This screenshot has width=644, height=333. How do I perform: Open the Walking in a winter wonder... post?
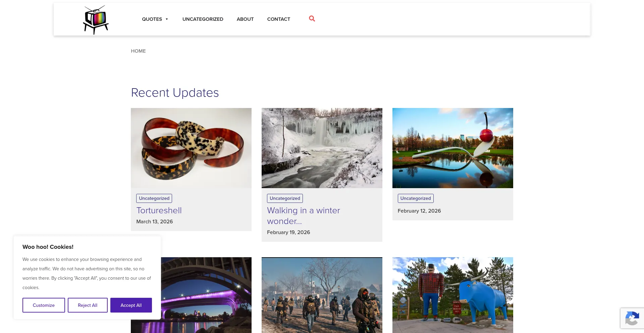tap(304, 216)
